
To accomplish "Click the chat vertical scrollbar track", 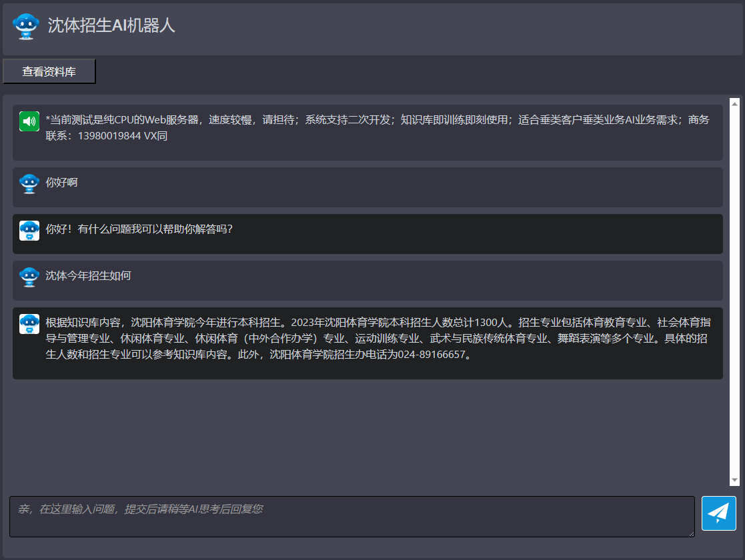I will pos(734,291).
